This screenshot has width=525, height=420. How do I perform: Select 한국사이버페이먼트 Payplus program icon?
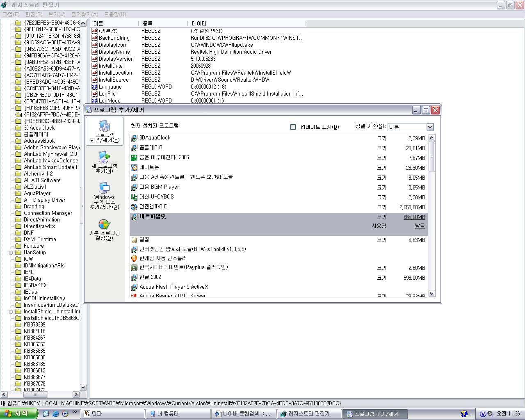pos(134,268)
